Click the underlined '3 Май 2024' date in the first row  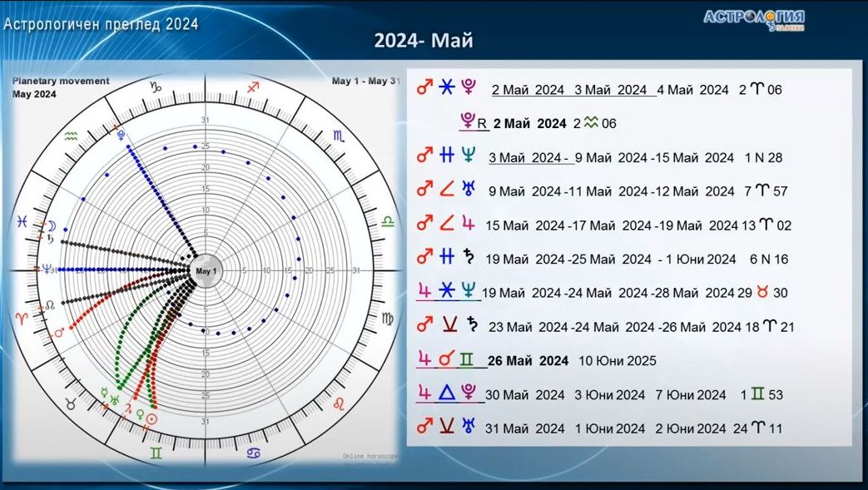[611, 90]
